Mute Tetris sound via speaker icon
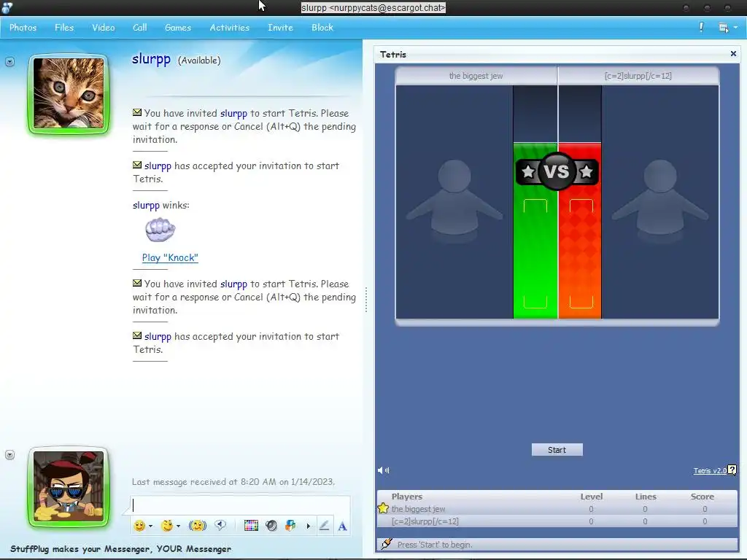 point(384,470)
